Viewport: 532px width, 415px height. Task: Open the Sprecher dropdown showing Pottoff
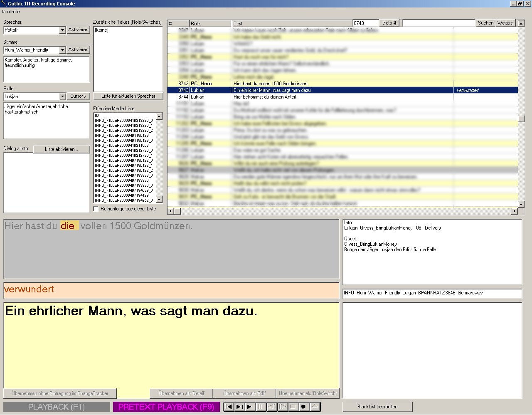pyautogui.click(x=62, y=30)
